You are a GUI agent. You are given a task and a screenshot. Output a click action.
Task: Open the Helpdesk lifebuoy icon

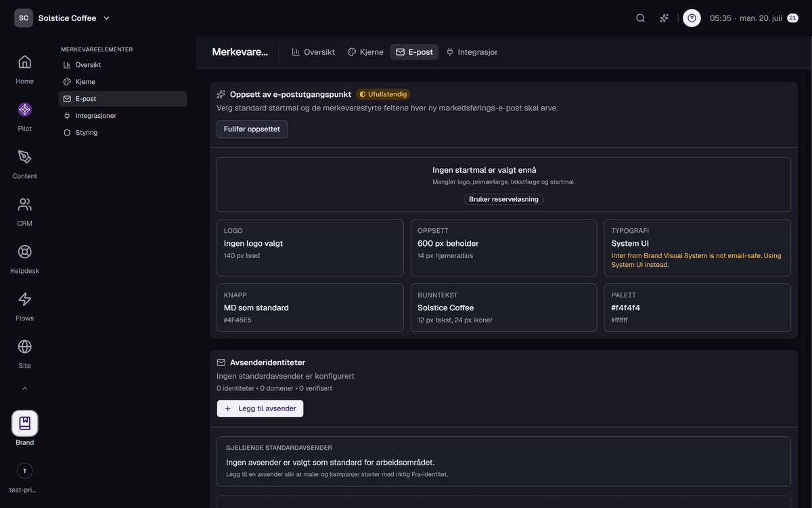pos(24,252)
